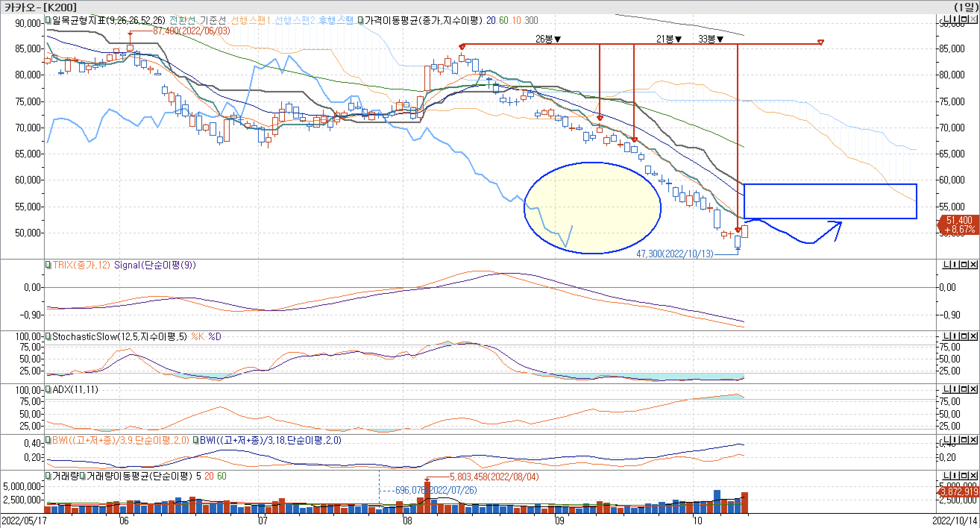Toggle the StochasticSlow indicator checkbox
The image size is (980, 528).
pyautogui.click(x=48, y=336)
